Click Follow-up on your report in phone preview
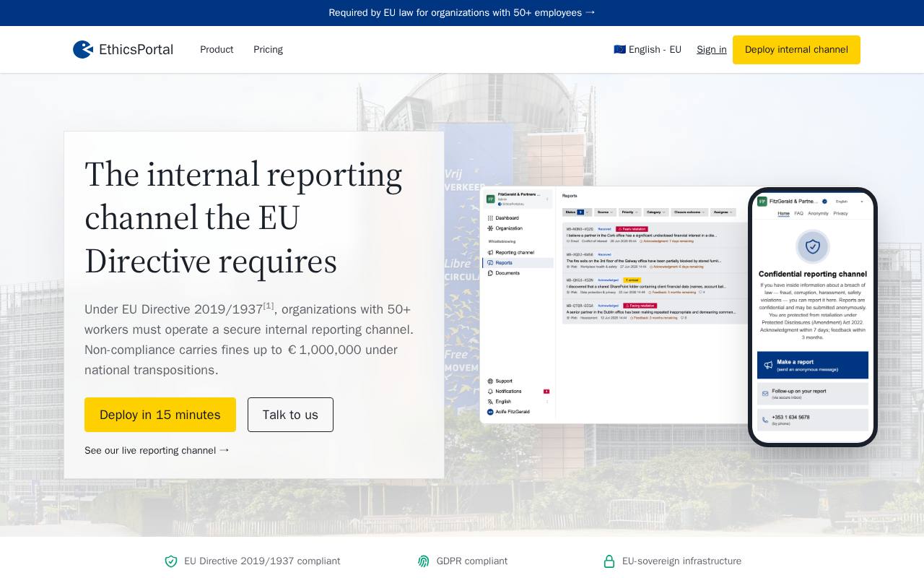 813,394
